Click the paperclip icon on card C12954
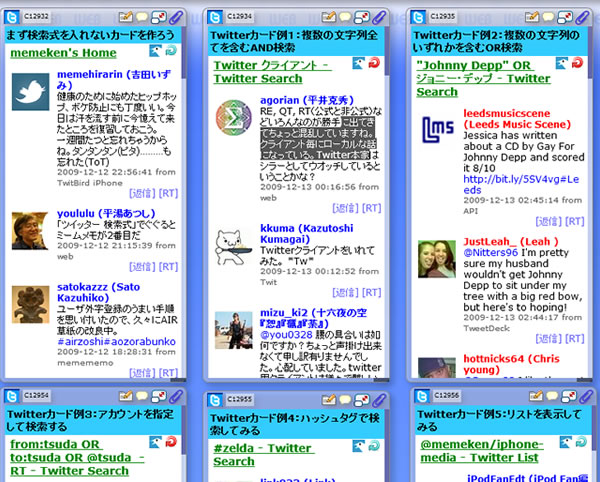This screenshot has width=600, height=482. (175, 398)
